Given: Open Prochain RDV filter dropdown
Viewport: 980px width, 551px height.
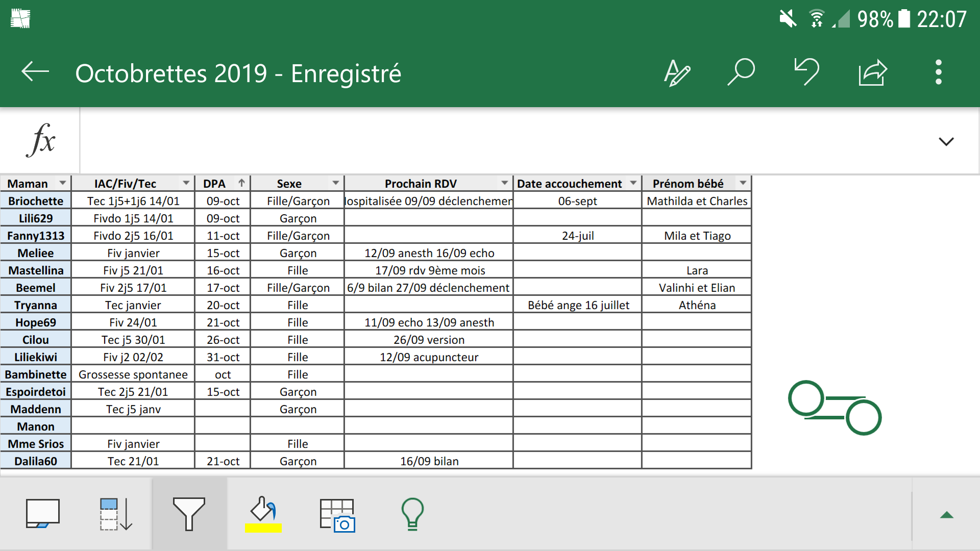Looking at the screenshot, I should pos(504,183).
